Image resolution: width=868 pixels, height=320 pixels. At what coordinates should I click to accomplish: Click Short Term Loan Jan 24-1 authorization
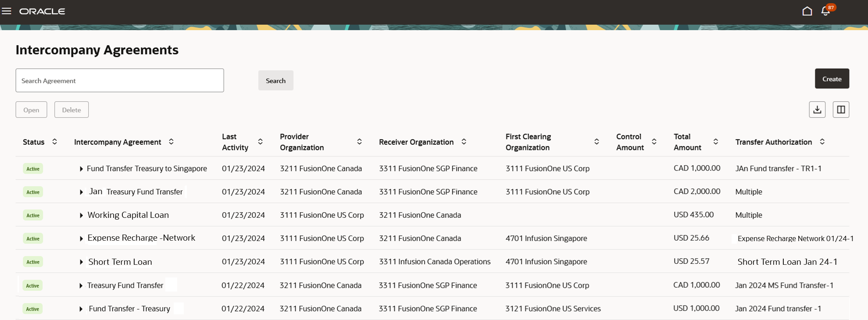[787, 262]
